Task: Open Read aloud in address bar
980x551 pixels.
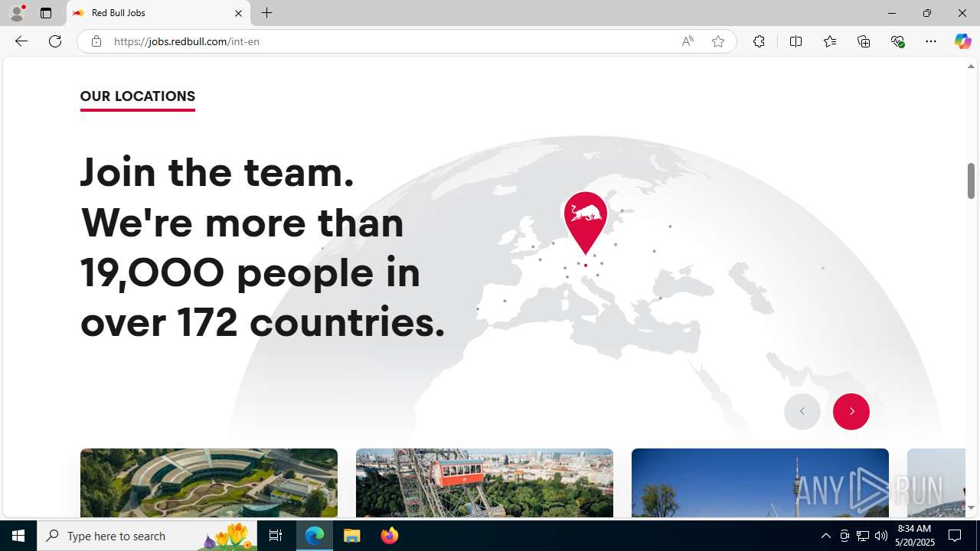Action: pos(688,41)
